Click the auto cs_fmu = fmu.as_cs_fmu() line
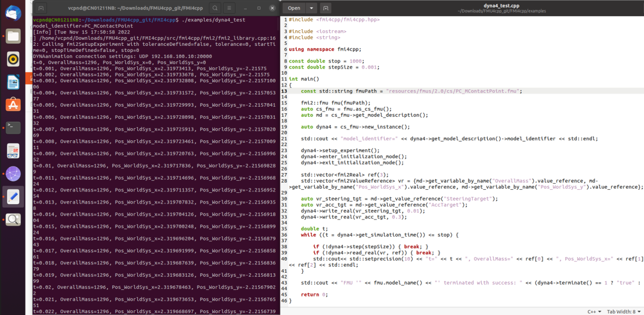The image size is (644, 315). point(346,109)
